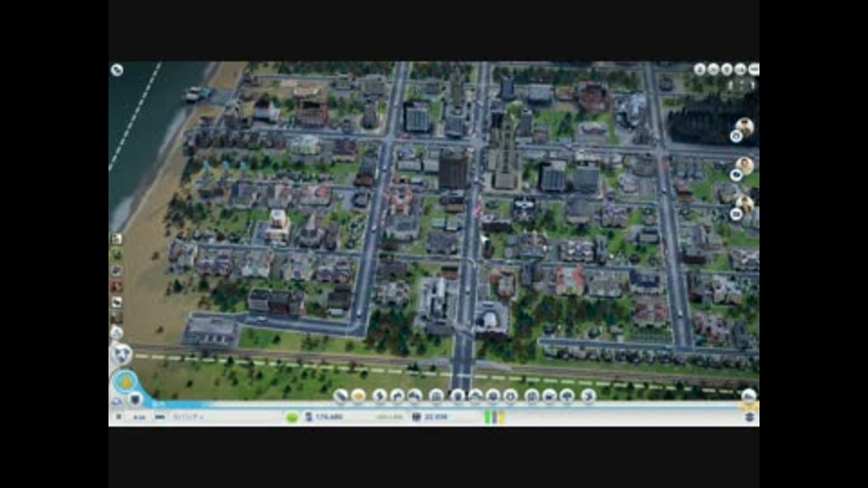This screenshot has width=868, height=488.
Task: Click the fourth round button at top-right
Action: tap(741, 70)
